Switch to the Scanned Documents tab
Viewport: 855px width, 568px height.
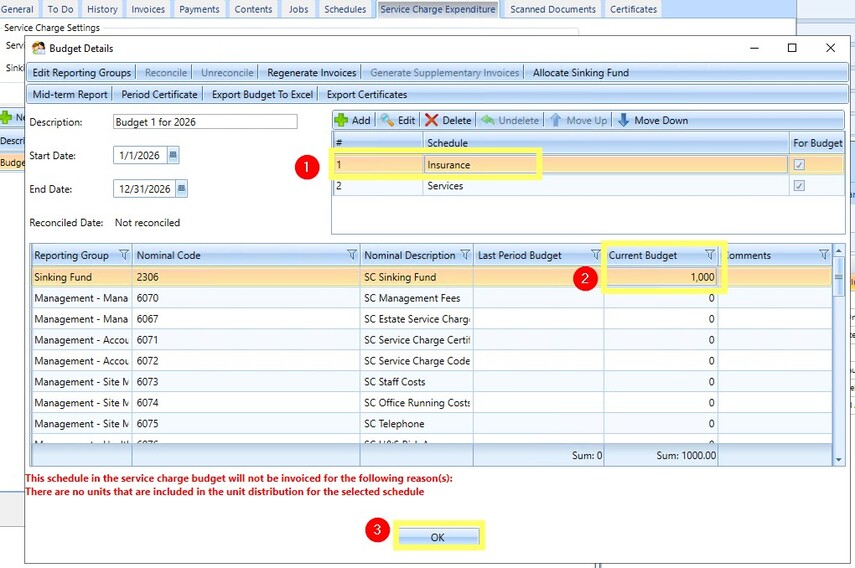coord(553,9)
